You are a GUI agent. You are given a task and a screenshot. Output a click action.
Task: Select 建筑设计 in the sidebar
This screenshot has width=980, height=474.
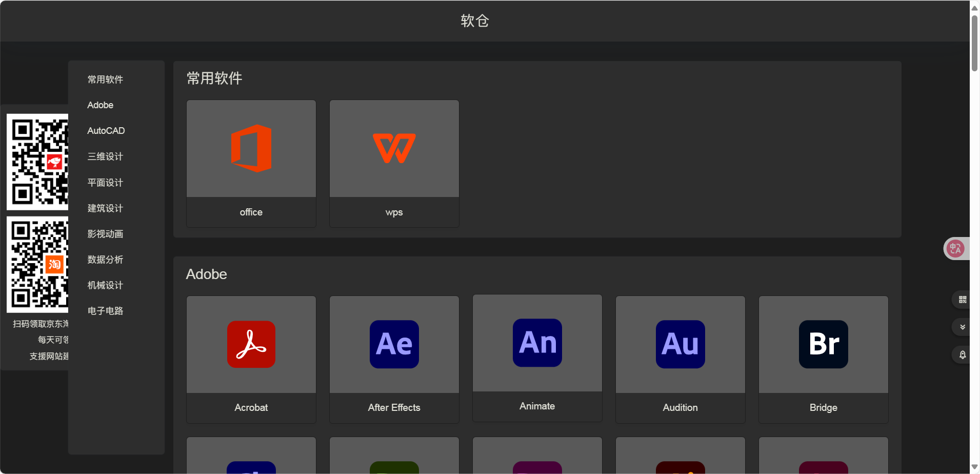(x=105, y=208)
